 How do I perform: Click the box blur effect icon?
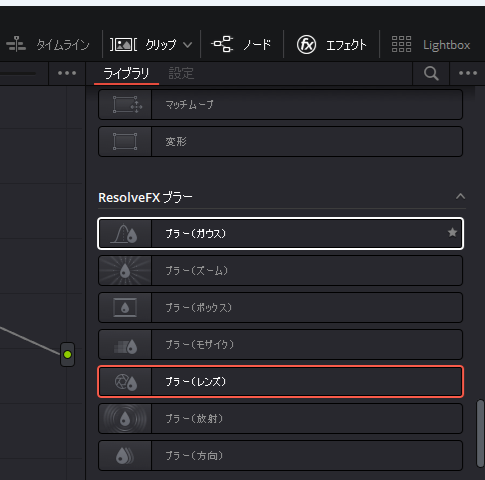click(125, 307)
